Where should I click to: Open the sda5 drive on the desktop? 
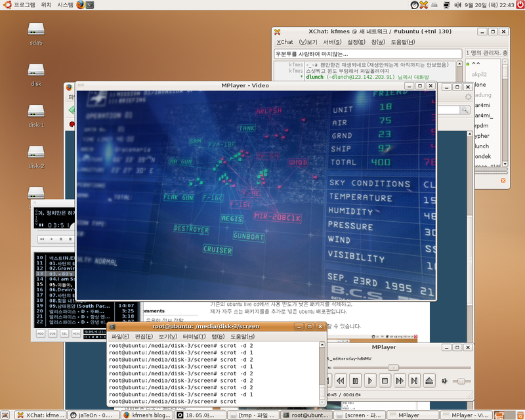(x=36, y=33)
